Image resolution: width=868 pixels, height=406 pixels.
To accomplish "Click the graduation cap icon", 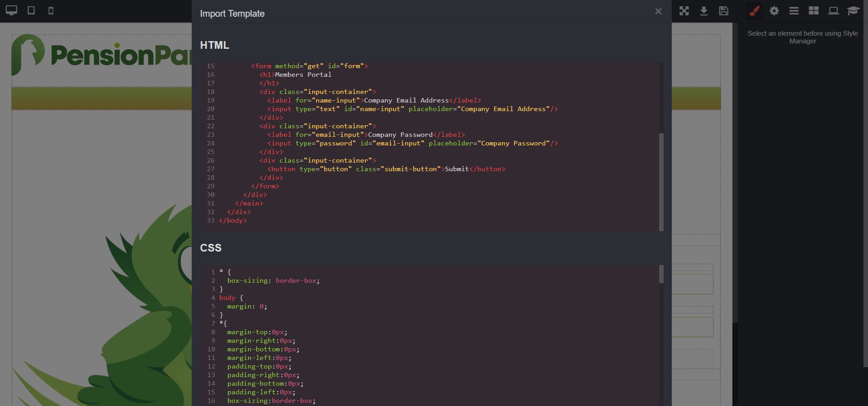I will point(853,11).
